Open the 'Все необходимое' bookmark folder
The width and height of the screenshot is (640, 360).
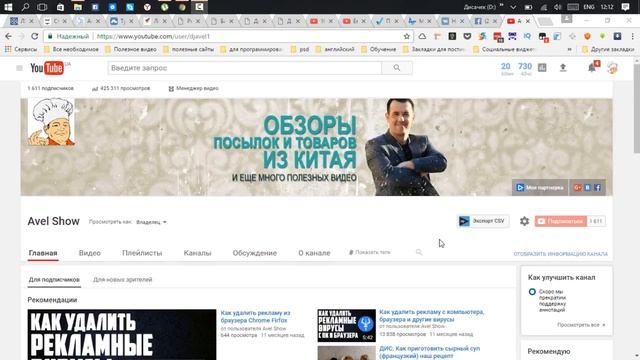71,49
